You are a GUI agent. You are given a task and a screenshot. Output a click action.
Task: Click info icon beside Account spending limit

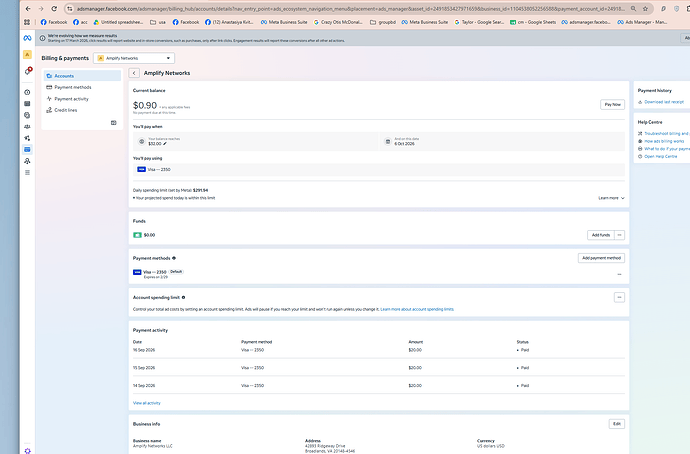pos(184,297)
